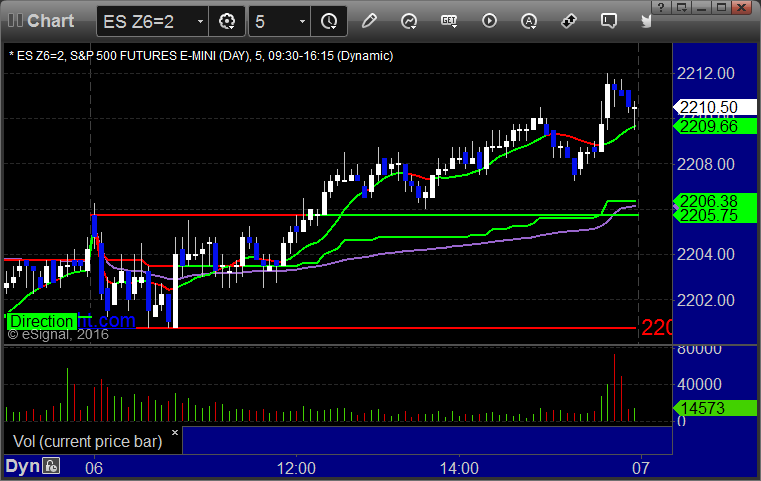
Task: Start bar replay play icon
Action: [489, 21]
